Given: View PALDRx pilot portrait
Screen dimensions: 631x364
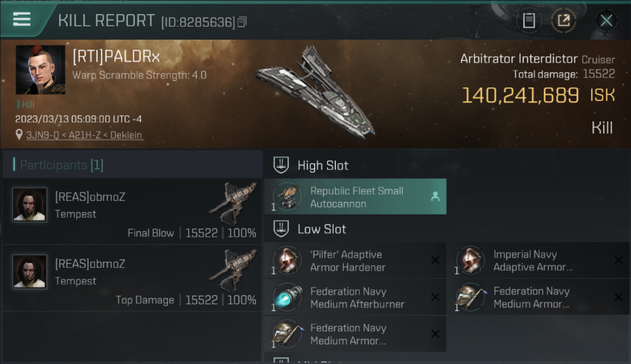Looking at the screenshot, I should click(40, 70).
